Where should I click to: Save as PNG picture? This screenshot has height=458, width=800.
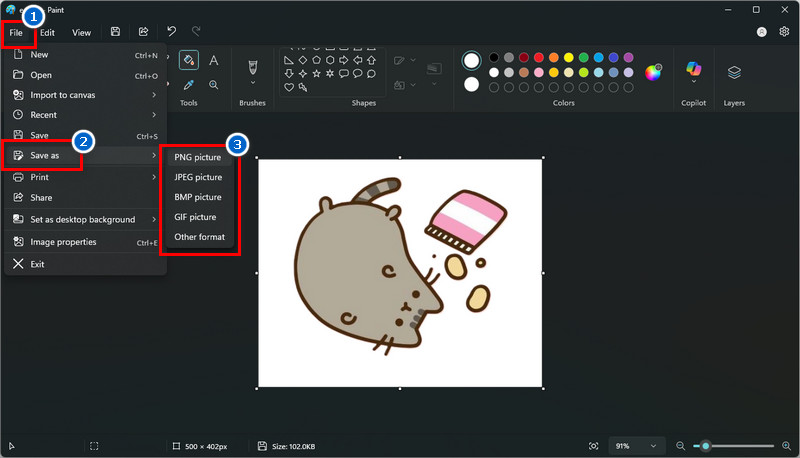coord(199,157)
